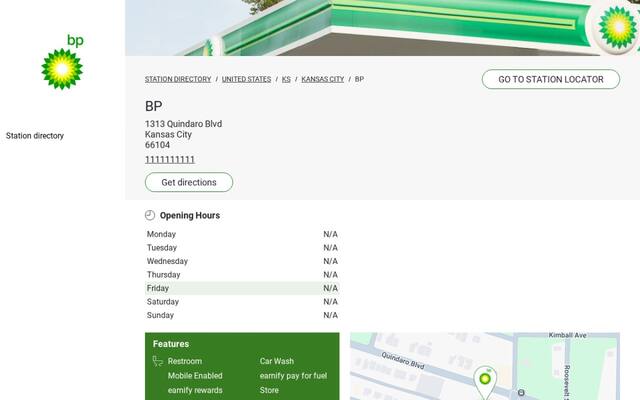Image resolution: width=640 pixels, height=400 pixels.
Task: Click the bp sunburst logo in sidebar
Action: click(x=62, y=62)
